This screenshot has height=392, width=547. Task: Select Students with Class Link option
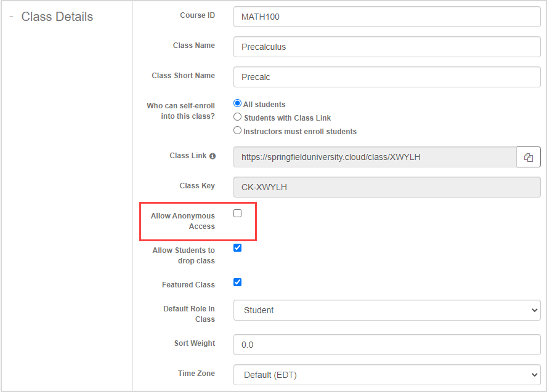click(x=238, y=118)
